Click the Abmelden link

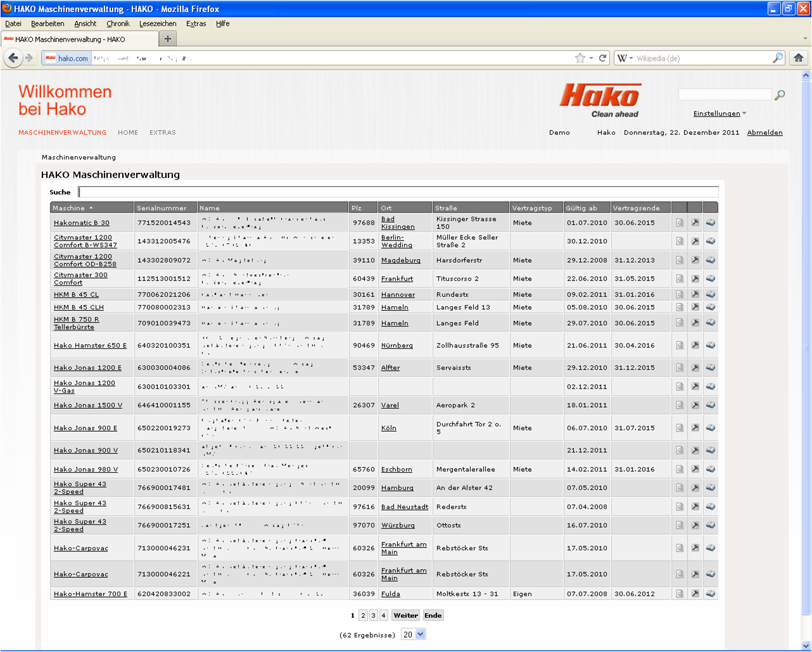tap(765, 133)
